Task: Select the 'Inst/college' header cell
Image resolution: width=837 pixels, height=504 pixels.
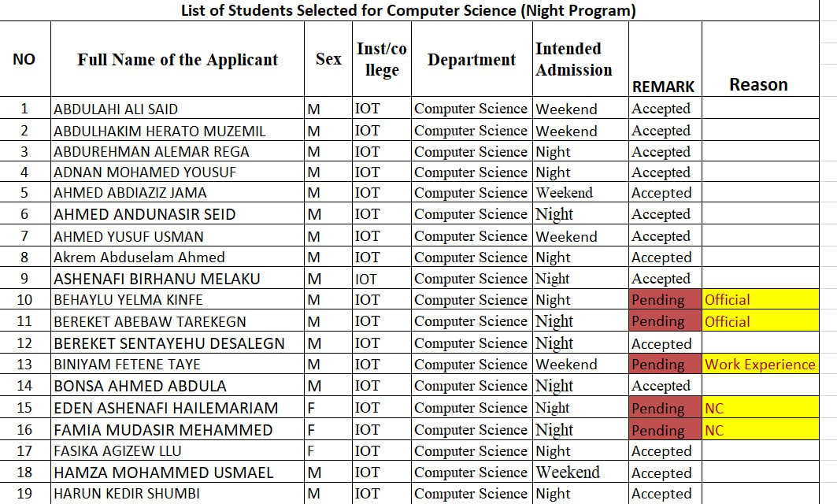Action: [381, 60]
